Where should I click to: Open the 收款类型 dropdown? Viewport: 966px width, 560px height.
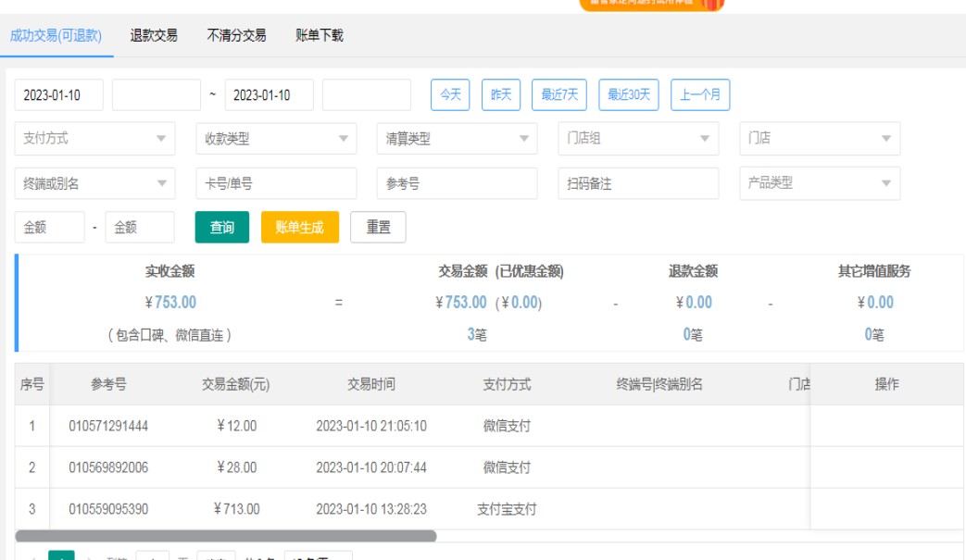pos(276,139)
